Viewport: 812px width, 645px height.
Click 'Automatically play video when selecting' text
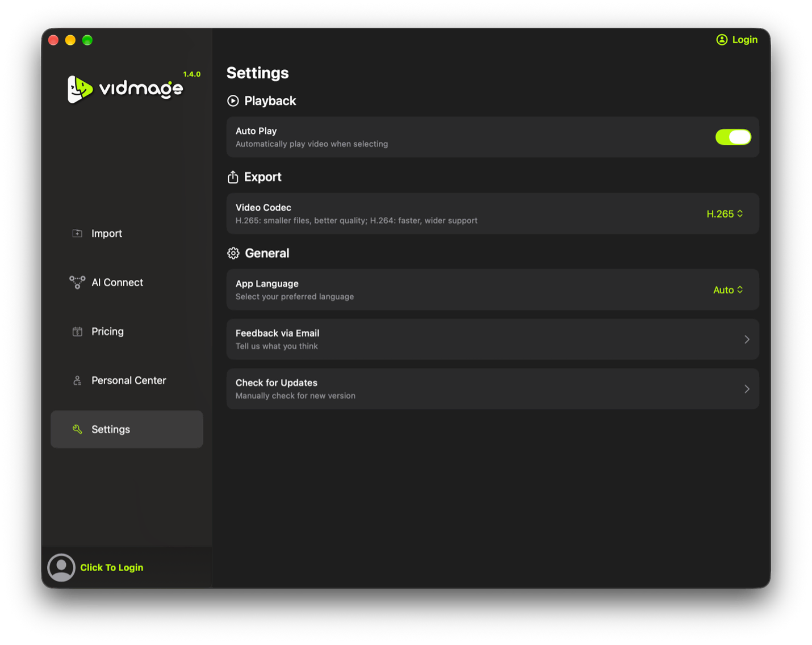(312, 144)
